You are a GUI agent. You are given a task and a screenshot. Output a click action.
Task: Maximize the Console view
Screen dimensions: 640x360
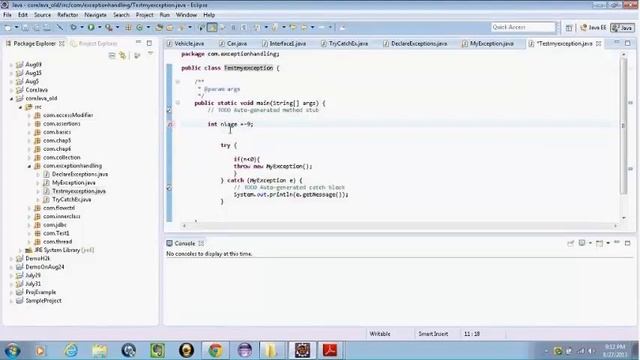pyautogui.click(x=627, y=243)
